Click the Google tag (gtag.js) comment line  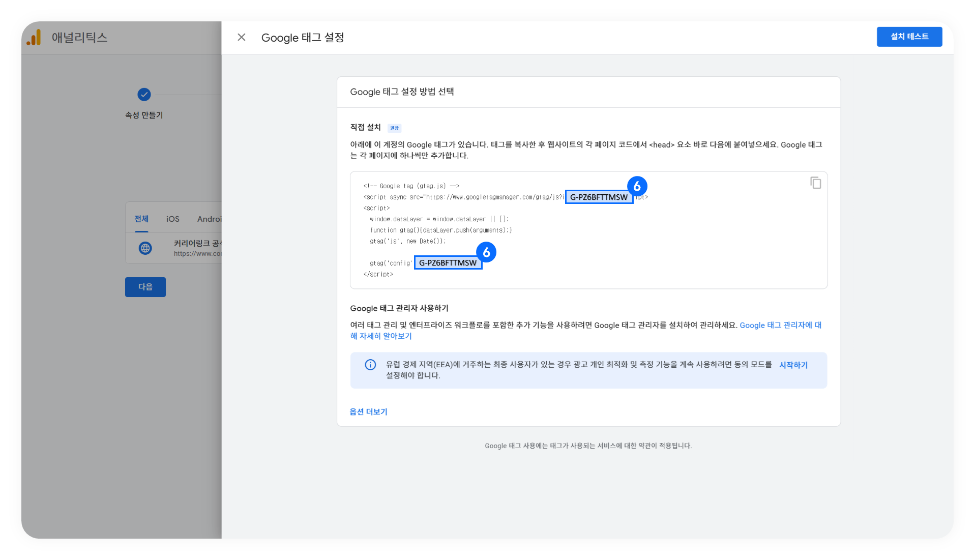(x=411, y=186)
